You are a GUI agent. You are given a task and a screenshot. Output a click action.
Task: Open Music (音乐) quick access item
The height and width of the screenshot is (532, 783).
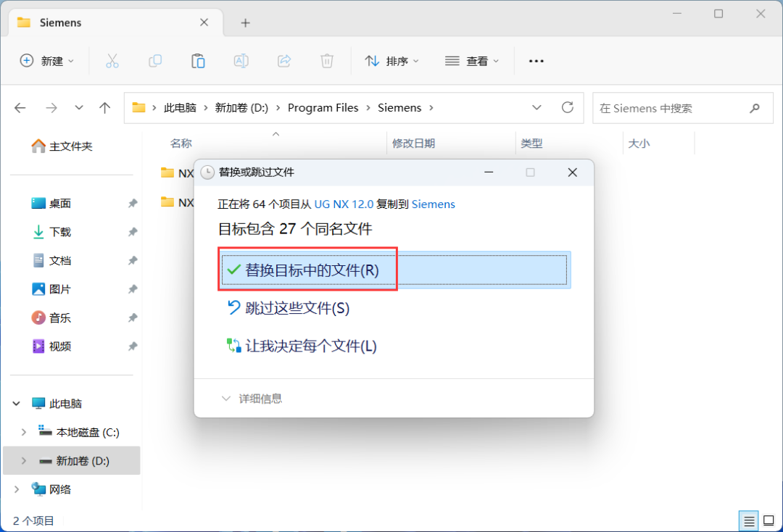click(x=51, y=317)
